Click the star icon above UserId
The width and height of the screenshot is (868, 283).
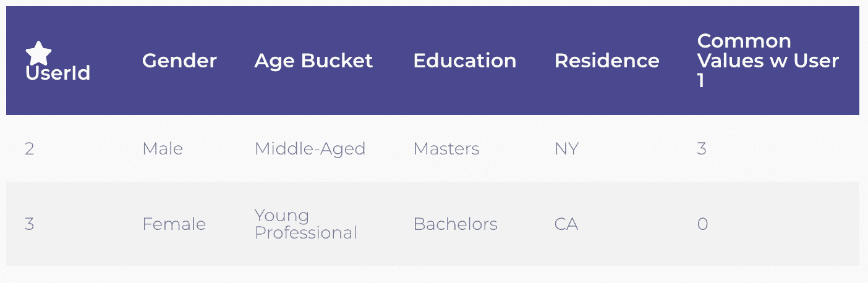click(39, 53)
